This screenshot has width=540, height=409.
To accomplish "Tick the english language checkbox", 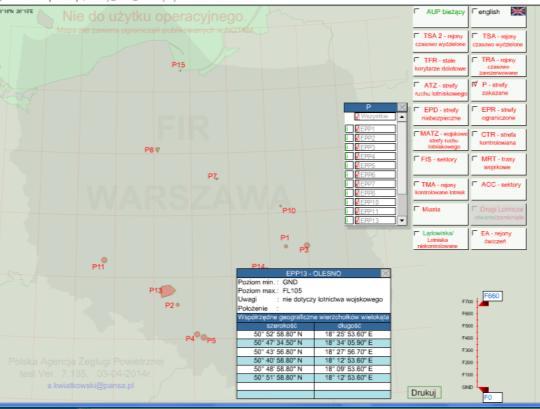I will [475, 11].
